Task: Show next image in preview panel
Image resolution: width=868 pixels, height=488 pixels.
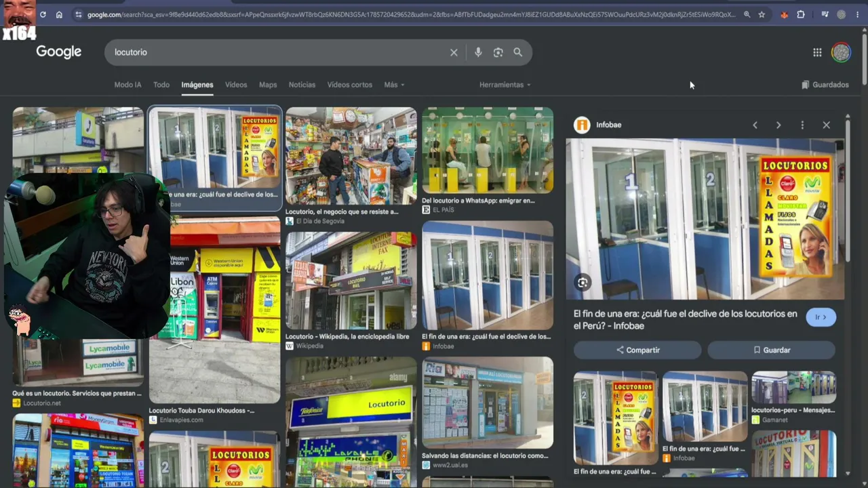Action: pyautogui.click(x=778, y=125)
